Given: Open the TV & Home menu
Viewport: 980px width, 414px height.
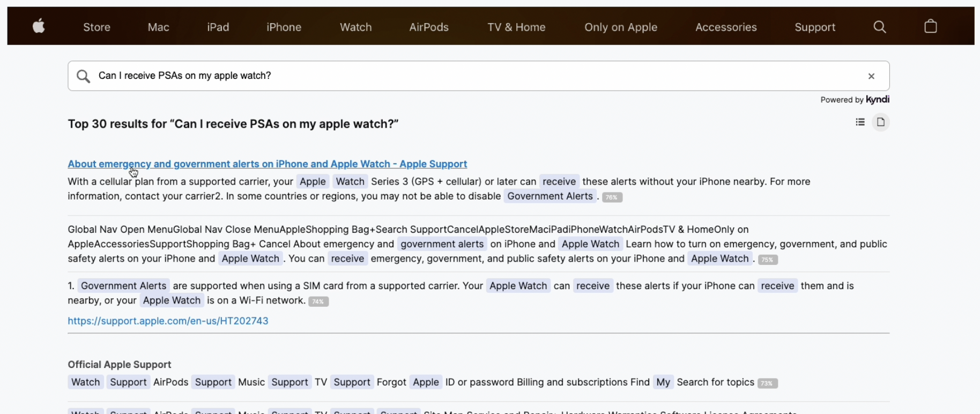Looking at the screenshot, I should [x=517, y=27].
